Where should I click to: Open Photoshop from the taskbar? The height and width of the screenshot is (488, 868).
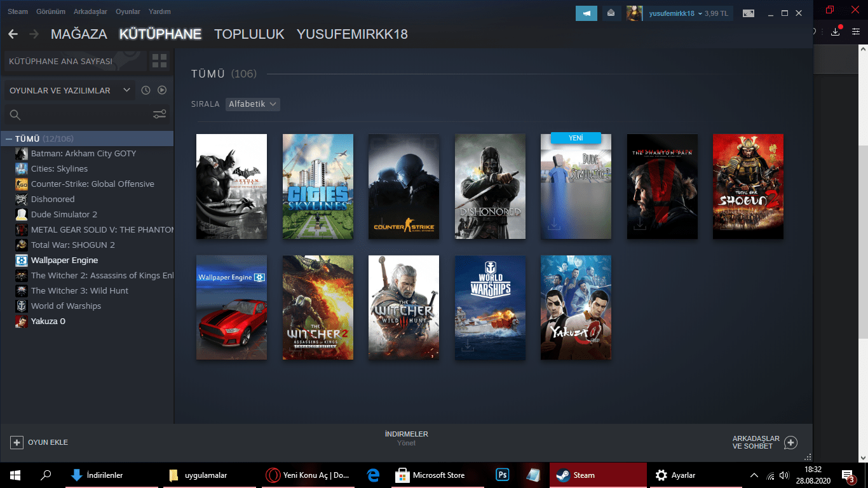coord(503,475)
